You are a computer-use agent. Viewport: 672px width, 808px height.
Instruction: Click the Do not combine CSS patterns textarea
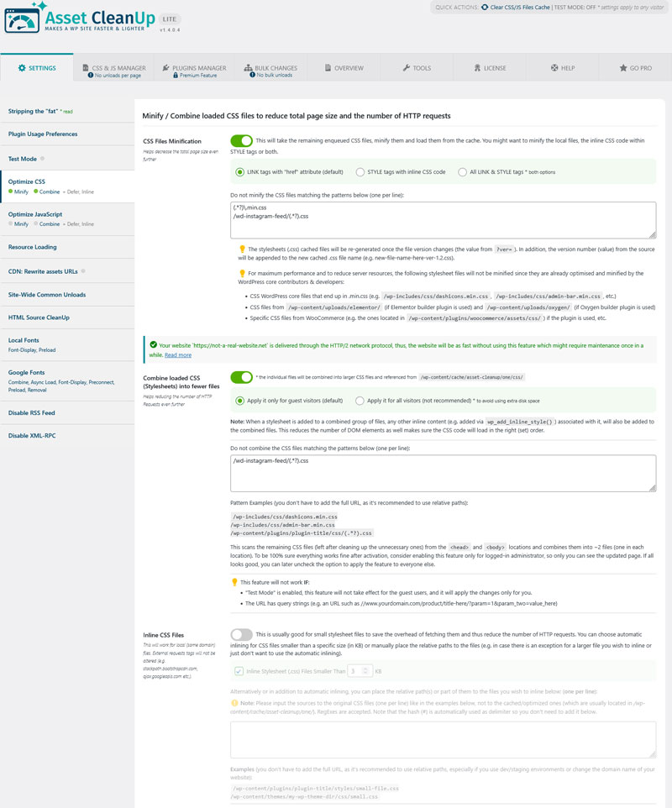click(444, 473)
